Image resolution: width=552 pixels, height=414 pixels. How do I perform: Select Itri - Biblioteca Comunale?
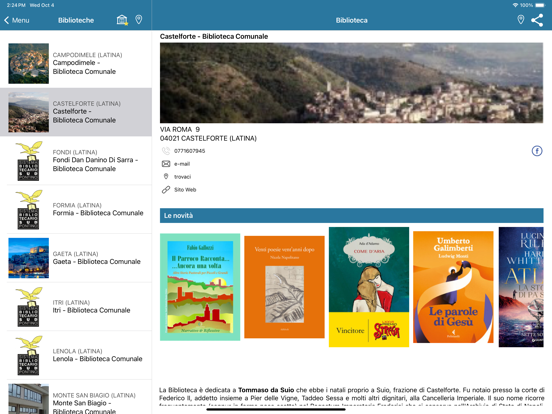click(x=76, y=306)
